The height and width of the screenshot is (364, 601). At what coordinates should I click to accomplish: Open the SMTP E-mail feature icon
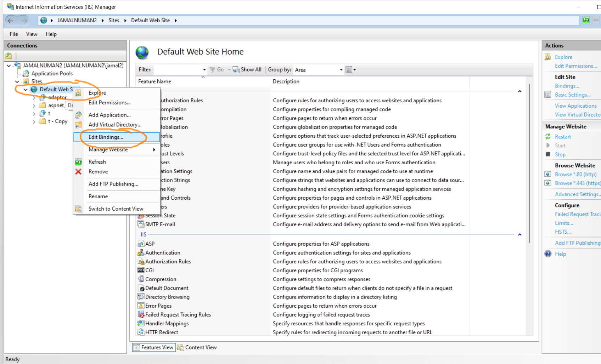click(141, 224)
